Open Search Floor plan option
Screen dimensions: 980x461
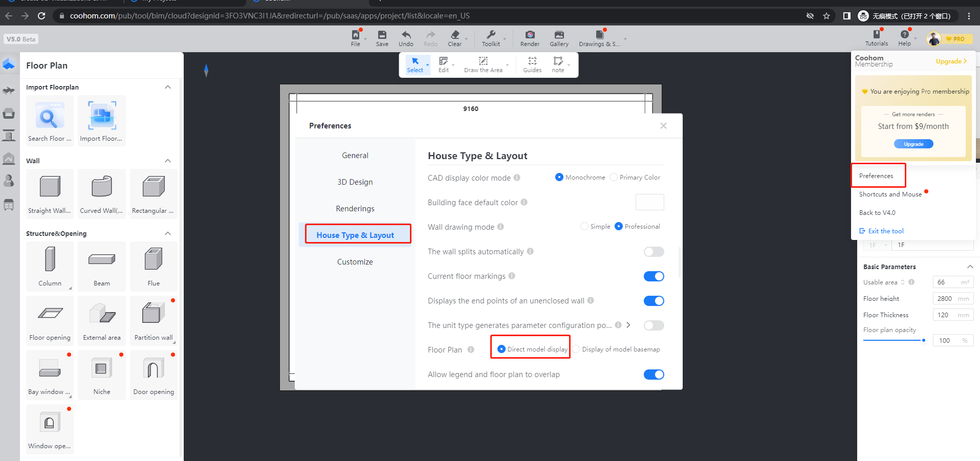[x=50, y=121]
